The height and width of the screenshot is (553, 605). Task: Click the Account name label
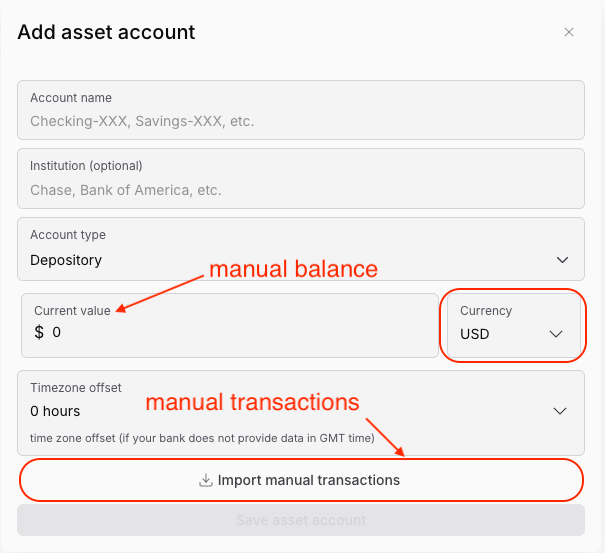[71, 98]
